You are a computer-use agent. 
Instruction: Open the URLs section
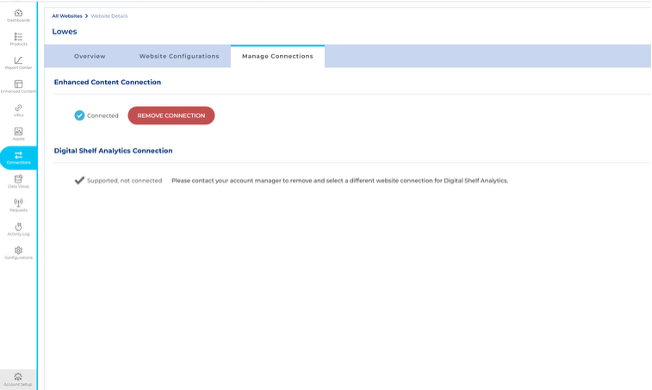coord(18,110)
